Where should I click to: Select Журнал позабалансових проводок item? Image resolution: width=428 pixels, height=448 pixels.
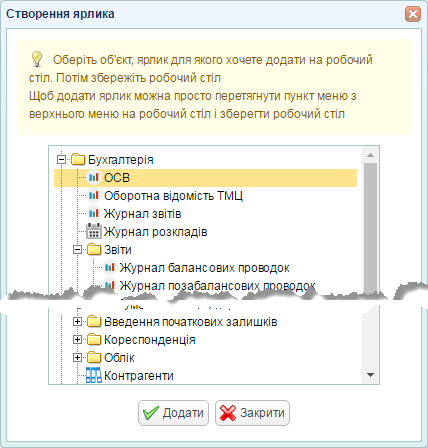(217, 286)
